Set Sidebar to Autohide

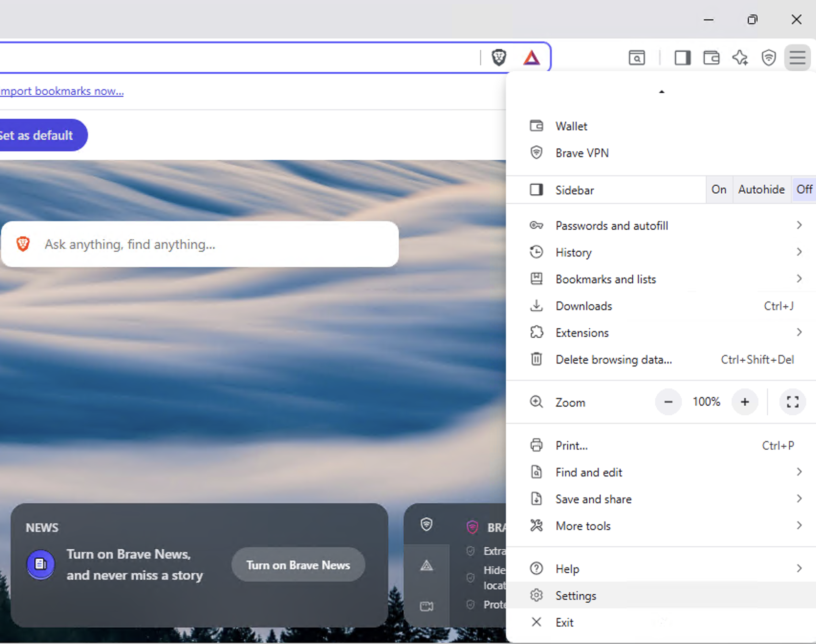click(761, 189)
